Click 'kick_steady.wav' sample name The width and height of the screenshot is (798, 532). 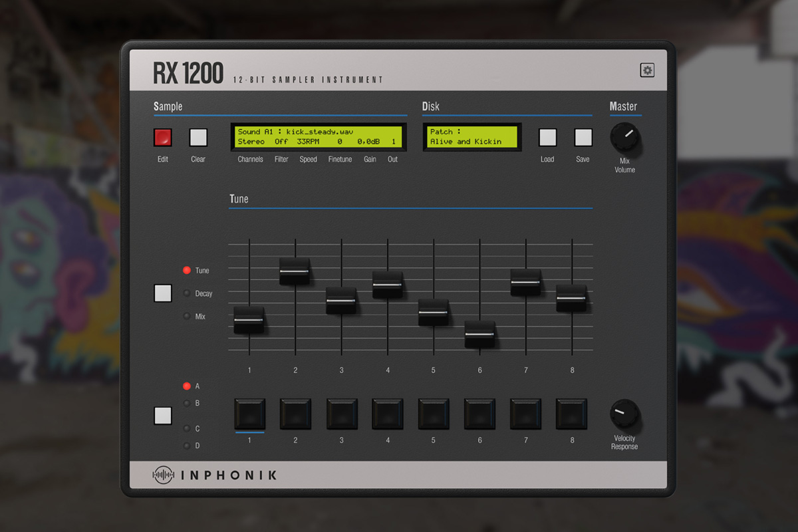[x=320, y=132]
